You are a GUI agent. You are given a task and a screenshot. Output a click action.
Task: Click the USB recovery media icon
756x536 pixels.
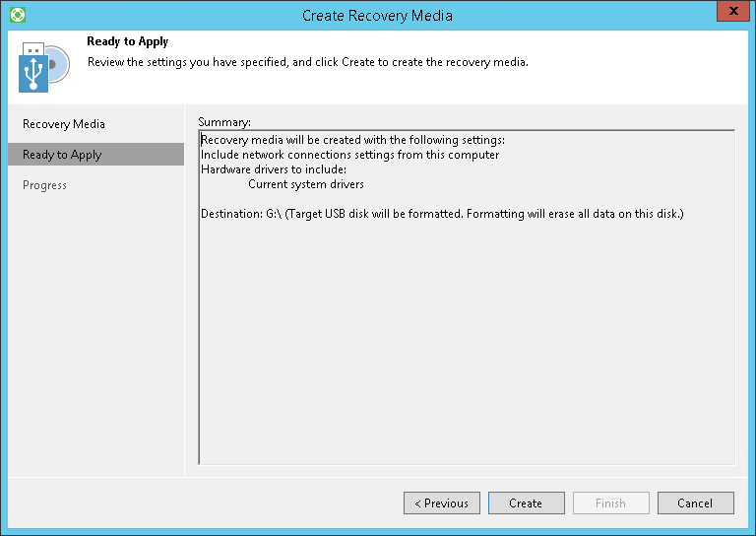pos(44,67)
